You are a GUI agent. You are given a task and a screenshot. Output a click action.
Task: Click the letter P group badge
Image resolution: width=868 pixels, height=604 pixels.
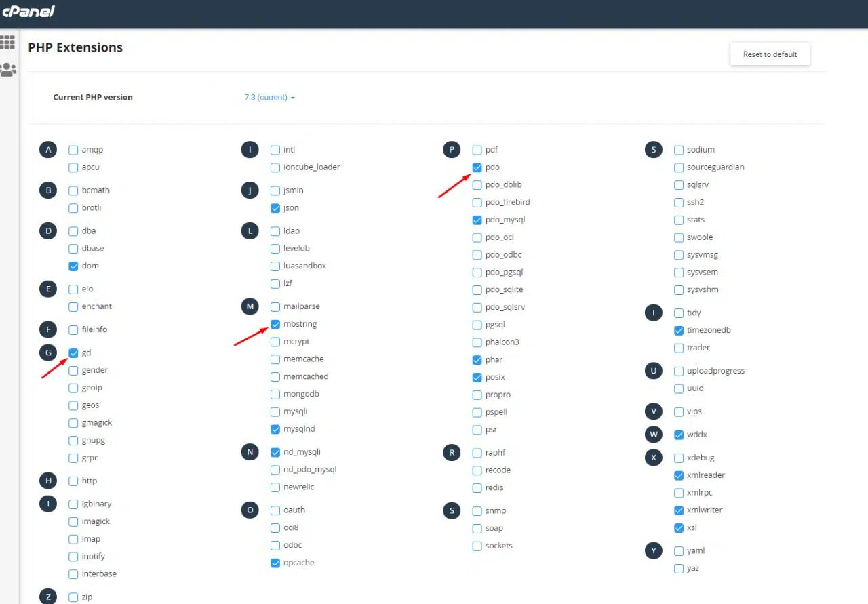coord(452,150)
